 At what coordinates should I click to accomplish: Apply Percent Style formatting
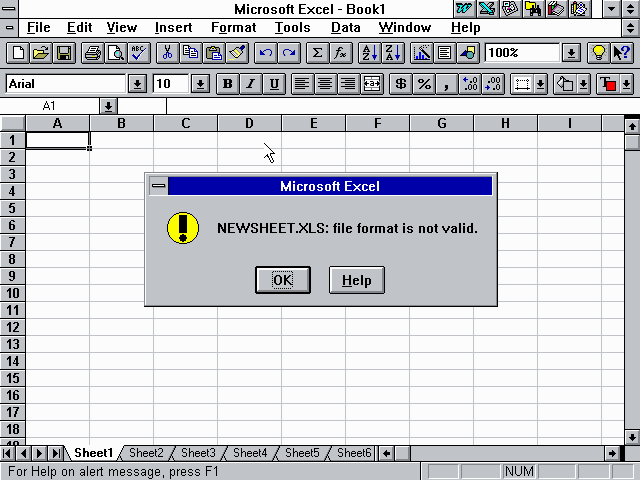tap(424, 84)
